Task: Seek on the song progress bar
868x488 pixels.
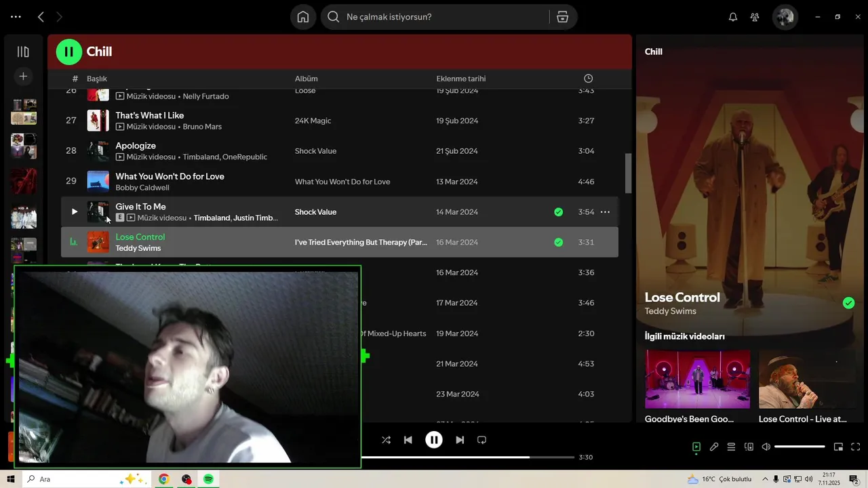Action: coord(469,457)
